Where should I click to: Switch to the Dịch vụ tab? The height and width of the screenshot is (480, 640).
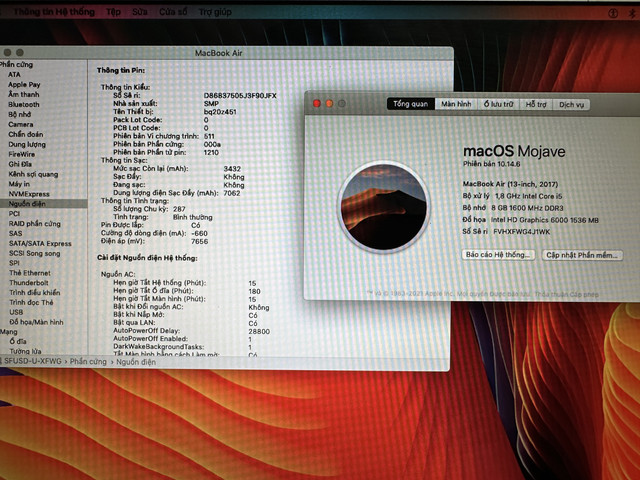(571, 104)
